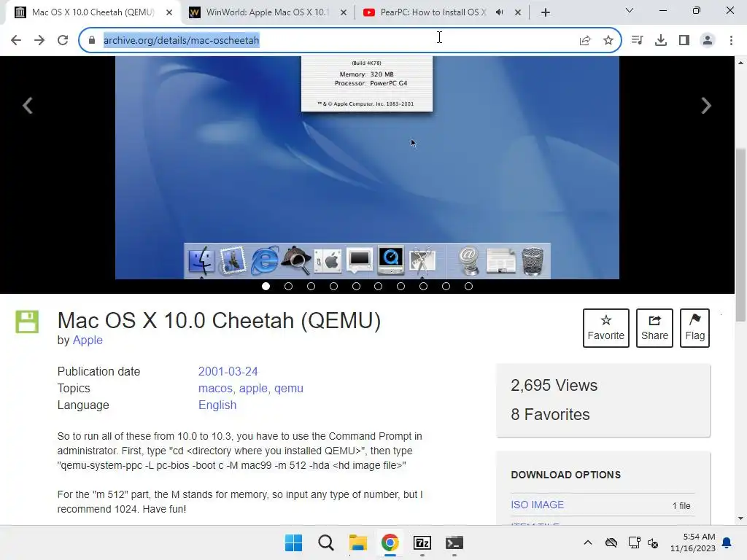
Task: Click the Mac OS X desktop screenshot
Action: tap(368, 168)
